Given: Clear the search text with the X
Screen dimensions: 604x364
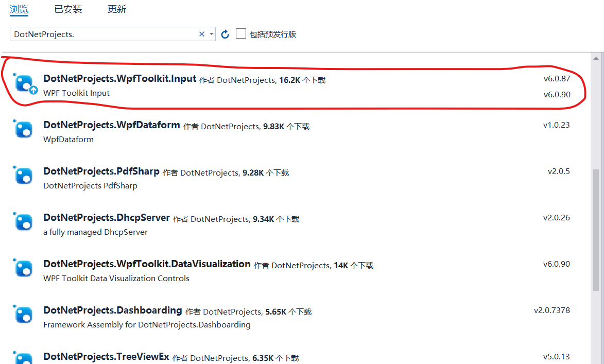Looking at the screenshot, I should pos(201,33).
